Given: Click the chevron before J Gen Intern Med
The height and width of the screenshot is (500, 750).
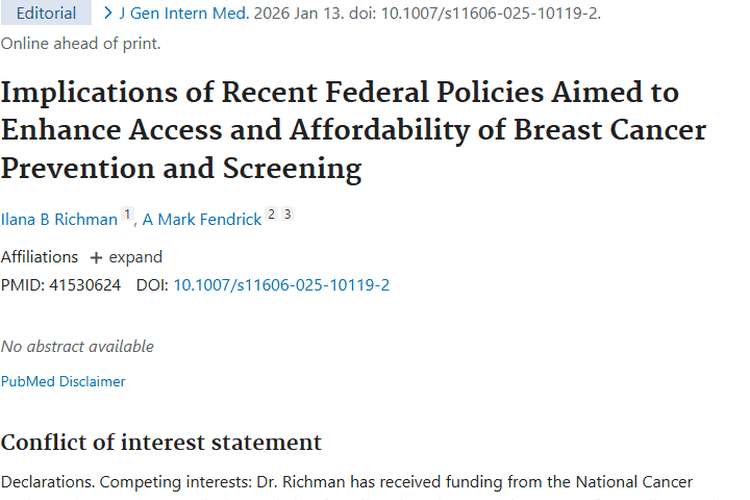Looking at the screenshot, I should pos(107,14).
